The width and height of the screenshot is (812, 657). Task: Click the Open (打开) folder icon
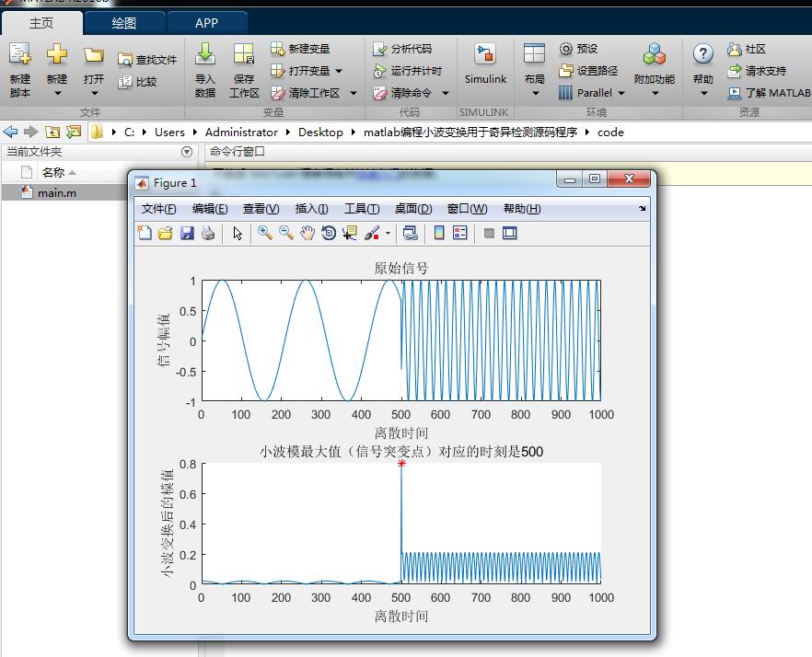(94, 54)
